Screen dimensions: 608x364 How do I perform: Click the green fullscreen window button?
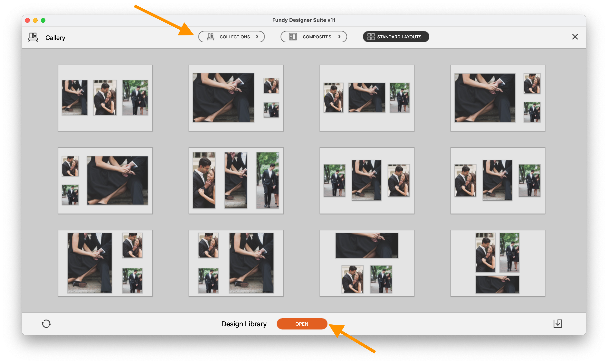tap(43, 20)
